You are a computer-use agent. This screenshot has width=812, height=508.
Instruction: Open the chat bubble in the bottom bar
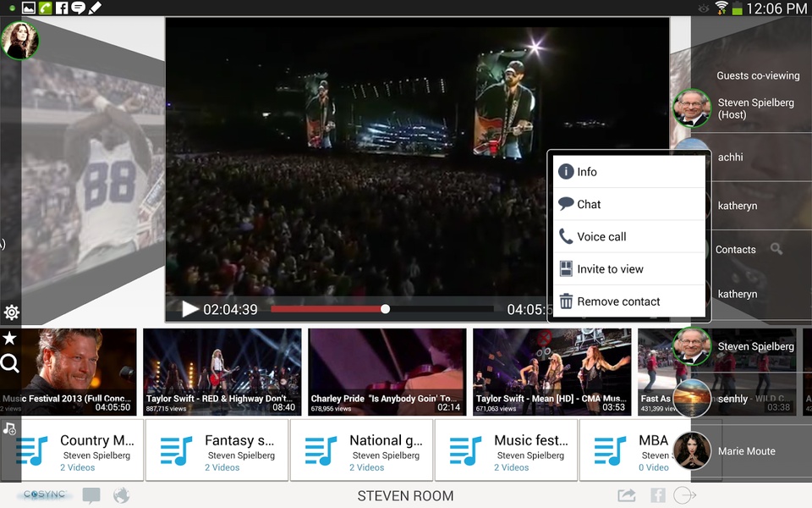pos(91,495)
